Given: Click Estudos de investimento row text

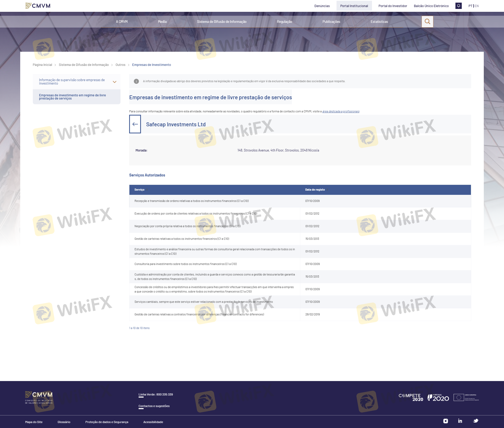Looking at the screenshot, I should pos(215,252).
